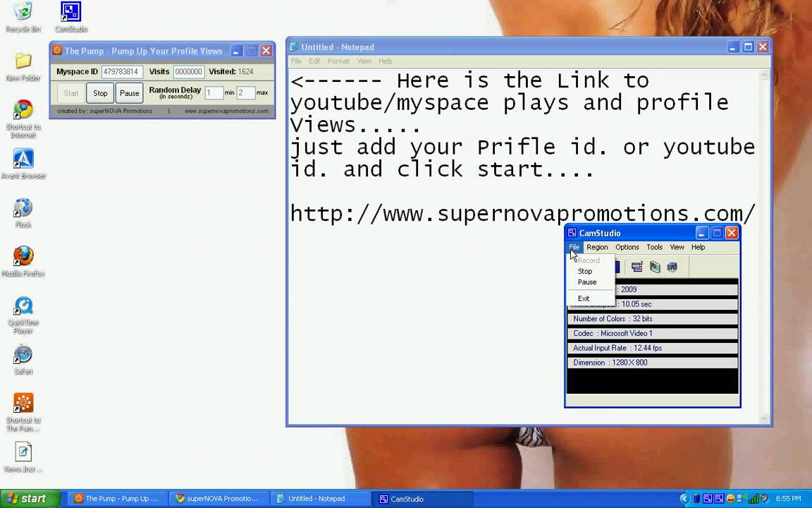Open the Tools menu in CamStudio
The width and height of the screenshot is (812, 508).
[x=655, y=247]
